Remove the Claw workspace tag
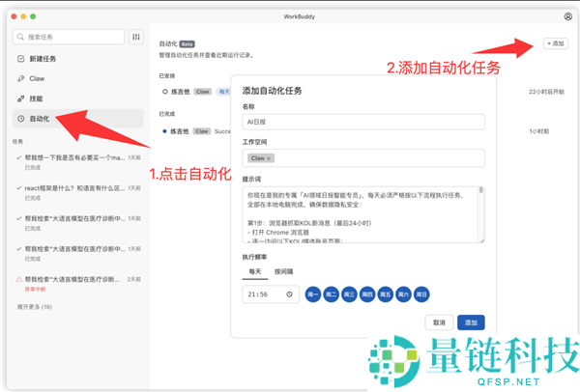The image size is (580, 392). [269, 157]
